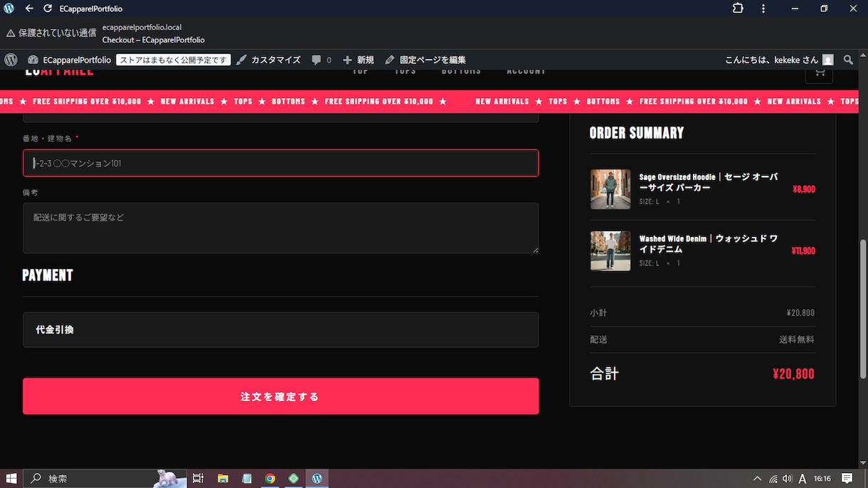
Task: Open the kekeke user account menu
Action: [779, 60]
